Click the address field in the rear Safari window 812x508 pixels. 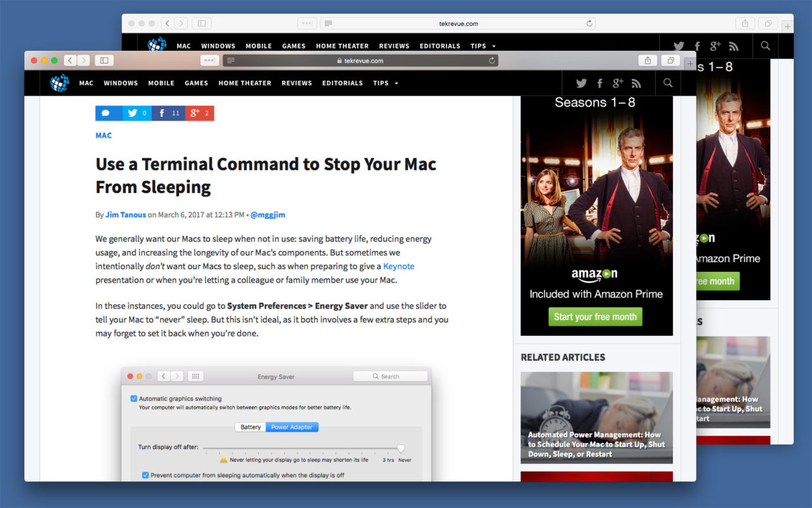coord(458,23)
